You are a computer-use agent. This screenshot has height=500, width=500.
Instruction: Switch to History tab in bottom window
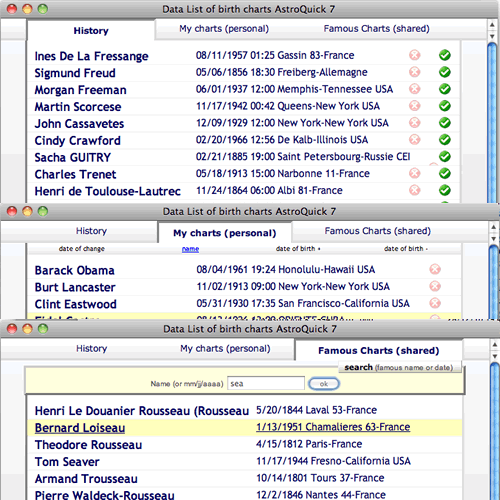click(91, 349)
